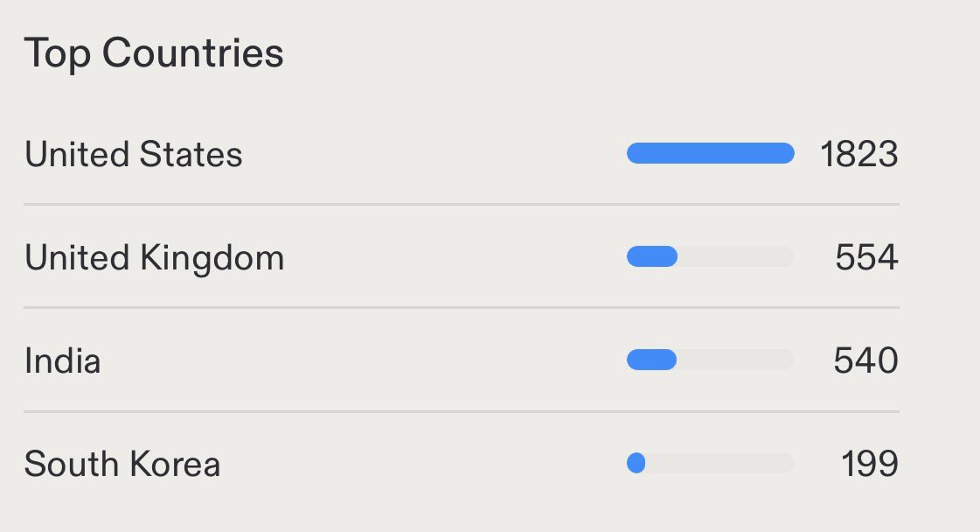The width and height of the screenshot is (980, 532).
Task: Click the 554 count value
Action: [867, 257]
